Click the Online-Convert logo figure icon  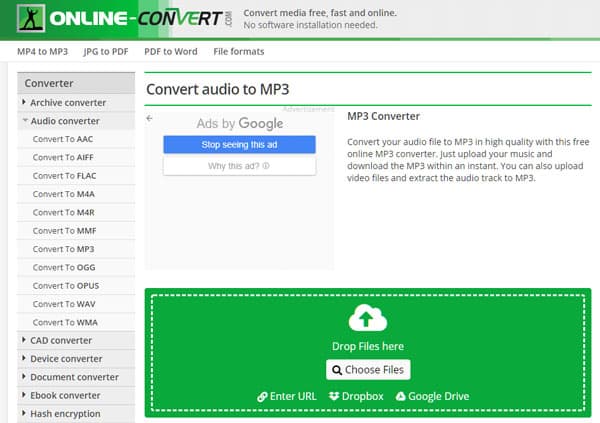(31, 18)
